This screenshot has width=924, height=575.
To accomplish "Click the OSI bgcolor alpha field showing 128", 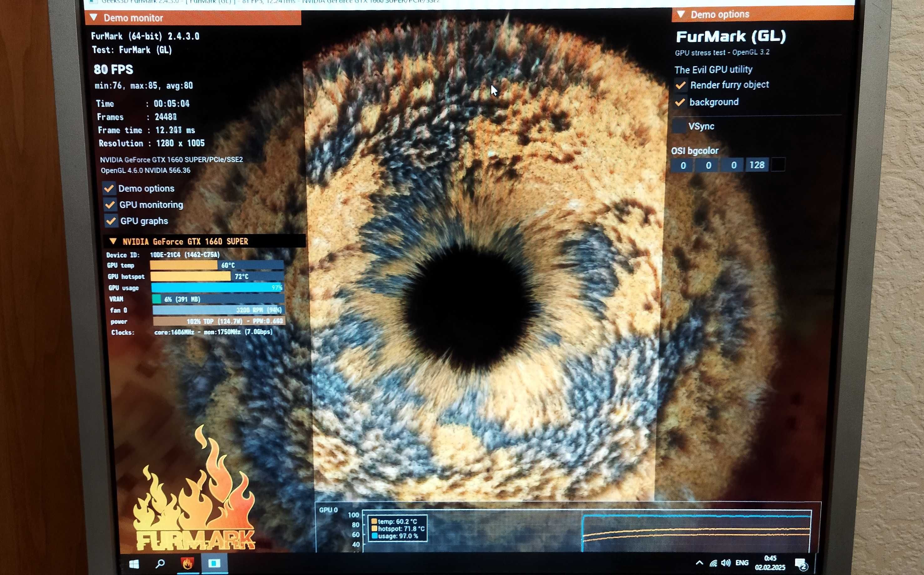I will click(757, 165).
